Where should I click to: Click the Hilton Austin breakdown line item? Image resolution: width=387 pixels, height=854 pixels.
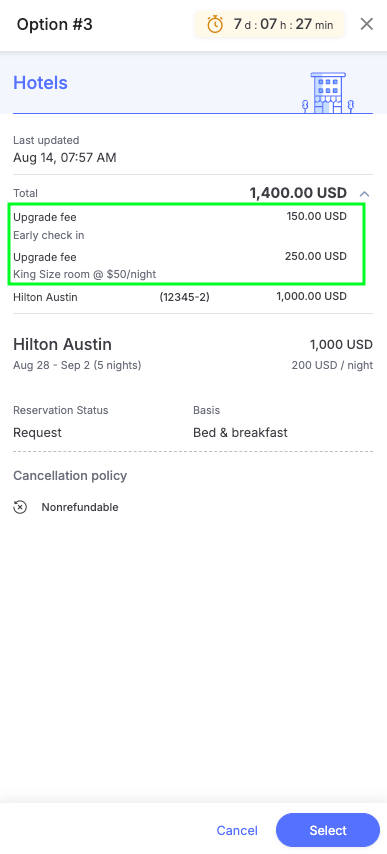point(180,297)
